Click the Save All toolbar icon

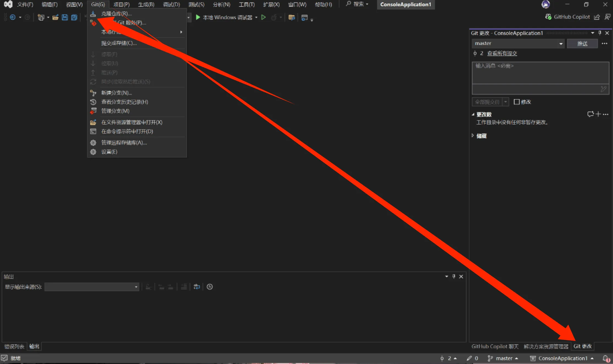[74, 17]
